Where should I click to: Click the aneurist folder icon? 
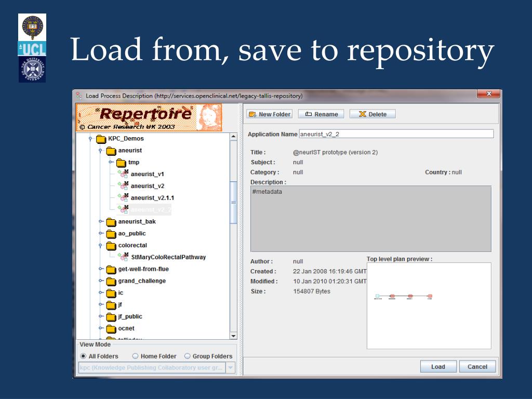(111, 151)
